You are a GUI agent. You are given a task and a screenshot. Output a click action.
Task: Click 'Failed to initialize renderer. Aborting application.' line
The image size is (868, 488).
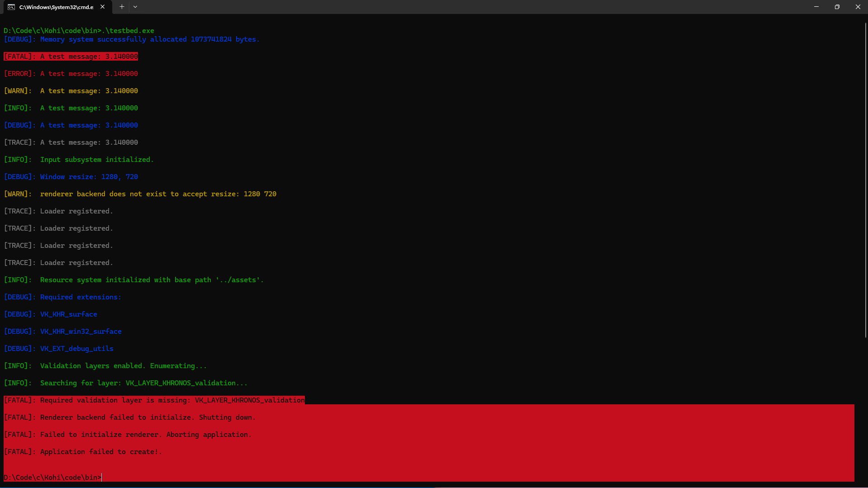pyautogui.click(x=128, y=435)
